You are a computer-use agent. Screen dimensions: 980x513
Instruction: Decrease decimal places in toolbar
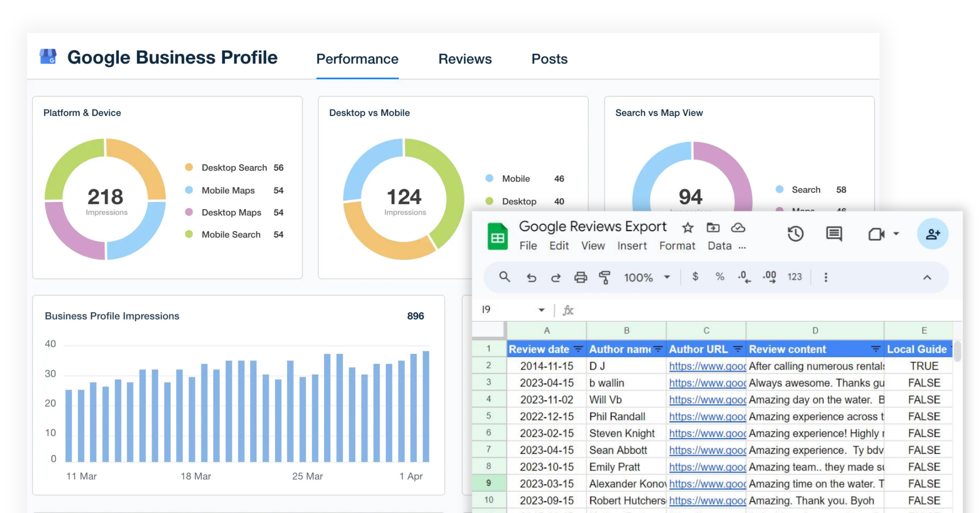(744, 277)
